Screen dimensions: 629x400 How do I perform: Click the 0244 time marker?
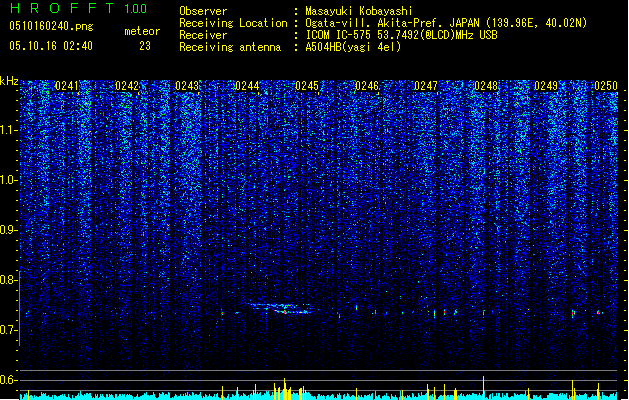pyautogui.click(x=247, y=85)
